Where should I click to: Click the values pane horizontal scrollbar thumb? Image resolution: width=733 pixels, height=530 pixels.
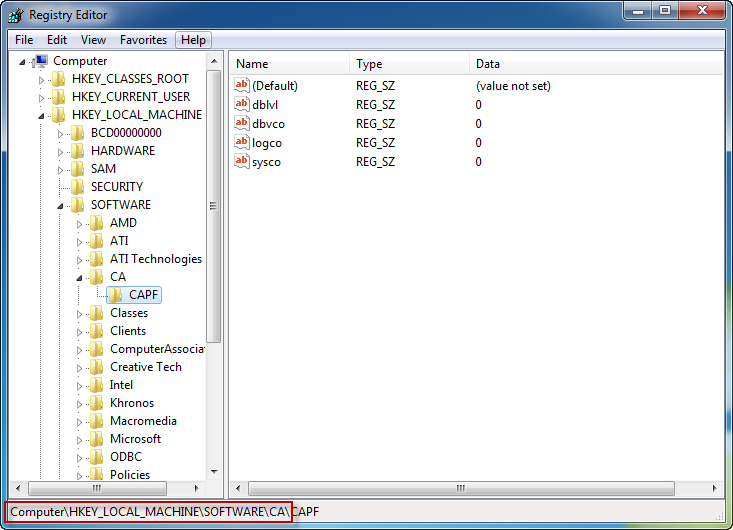point(461,488)
